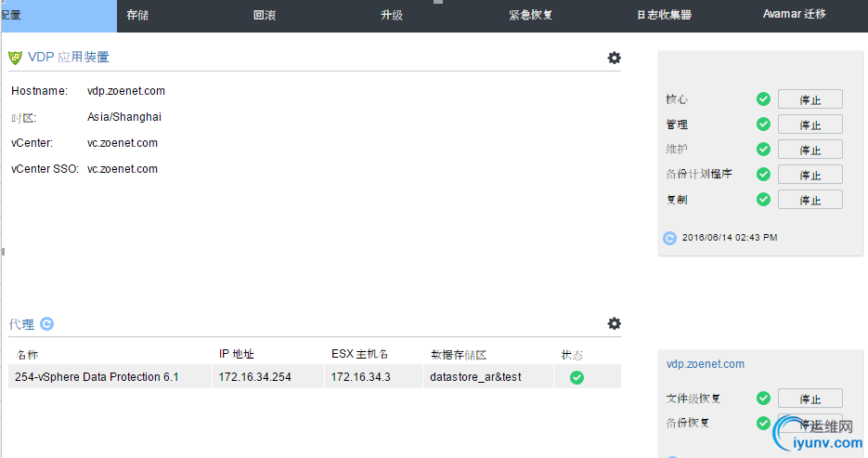This screenshot has height=458, width=868.
Task: Click the 文件级恢复 status checkmark
Action: [763, 398]
